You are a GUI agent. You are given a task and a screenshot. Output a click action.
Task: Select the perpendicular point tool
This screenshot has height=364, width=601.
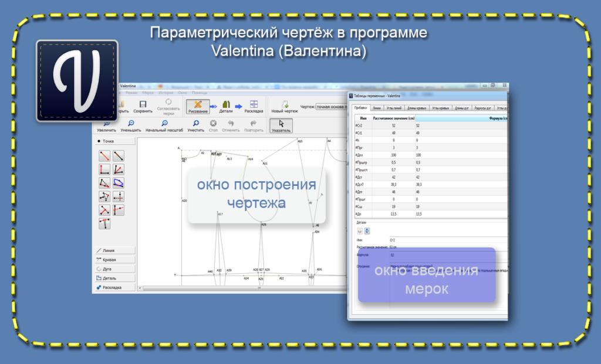tap(104, 169)
